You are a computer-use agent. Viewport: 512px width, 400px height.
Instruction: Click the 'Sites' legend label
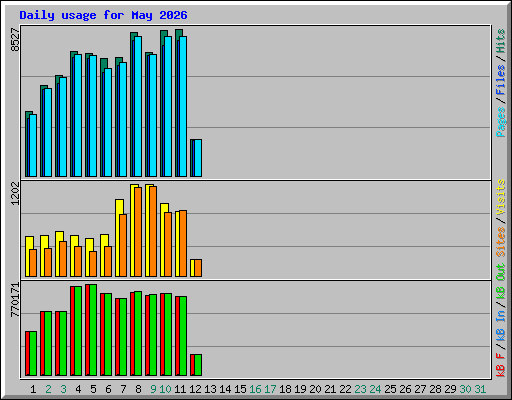pos(501,242)
